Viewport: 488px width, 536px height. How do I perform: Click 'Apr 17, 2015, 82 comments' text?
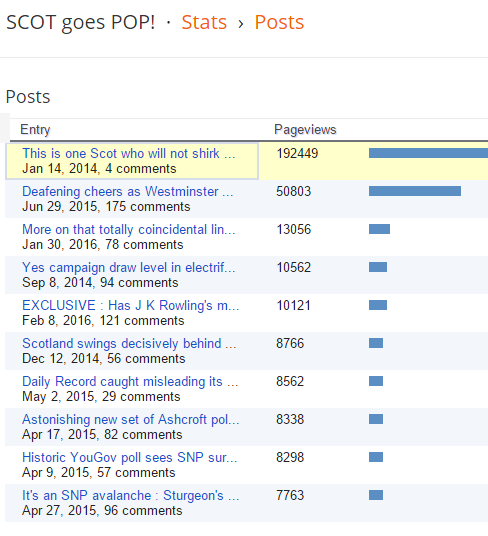[x=102, y=435]
